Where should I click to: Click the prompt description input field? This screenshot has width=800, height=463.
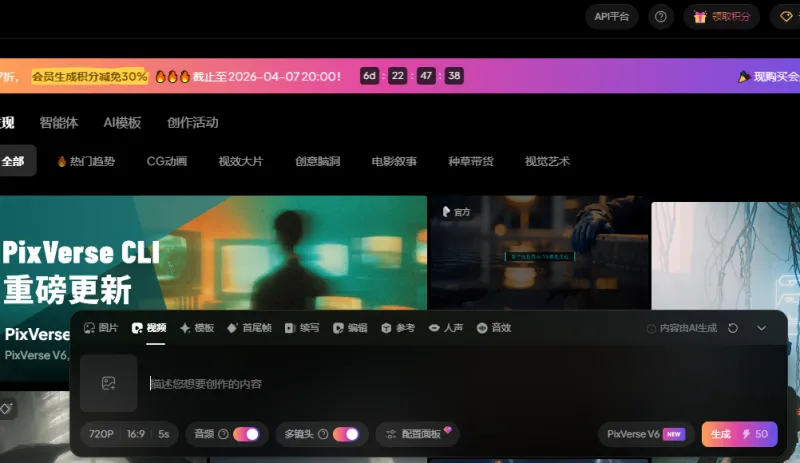pos(459,384)
